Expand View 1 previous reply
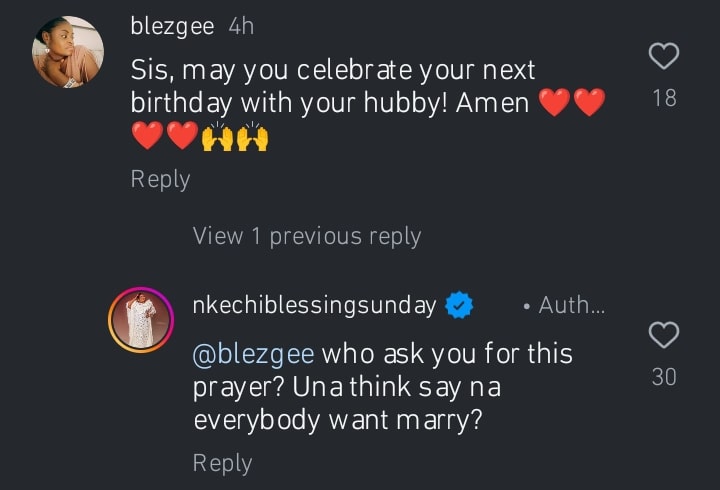 [306, 236]
